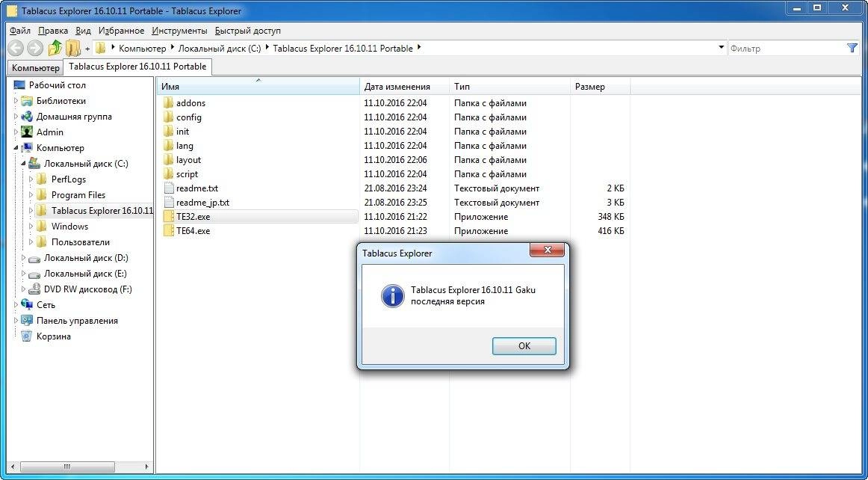Open the Избранное menu
The height and width of the screenshot is (480, 868).
(x=121, y=31)
